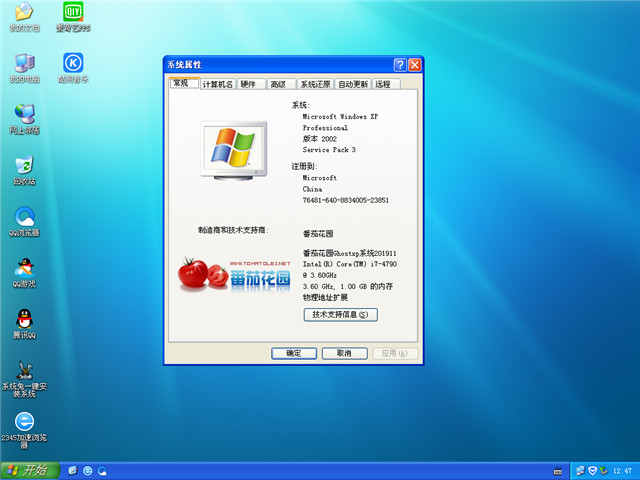The width and height of the screenshot is (640, 480).
Task: Click the Intel(R) Core(TM) i7-4790 text
Action: [349, 264]
